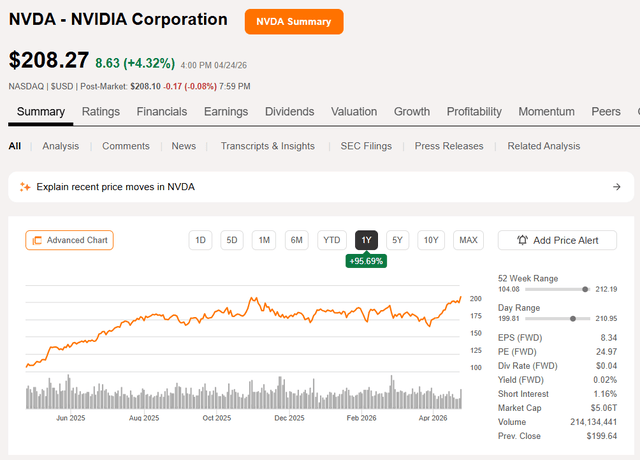Image resolution: width=640 pixels, height=460 pixels.
Task: Click the sparkle icon beside Explain recent price moves
Action: coord(25,187)
